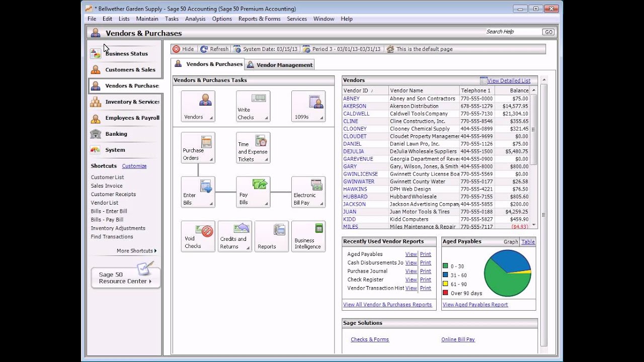This screenshot has width=644, height=362.
Task: Click the GO search button
Action: click(548, 32)
